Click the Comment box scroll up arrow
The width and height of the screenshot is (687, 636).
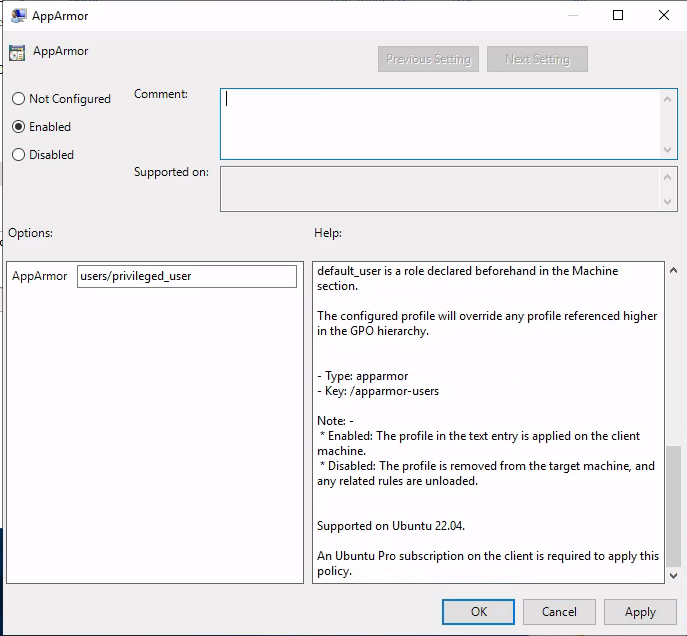(667, 99)
